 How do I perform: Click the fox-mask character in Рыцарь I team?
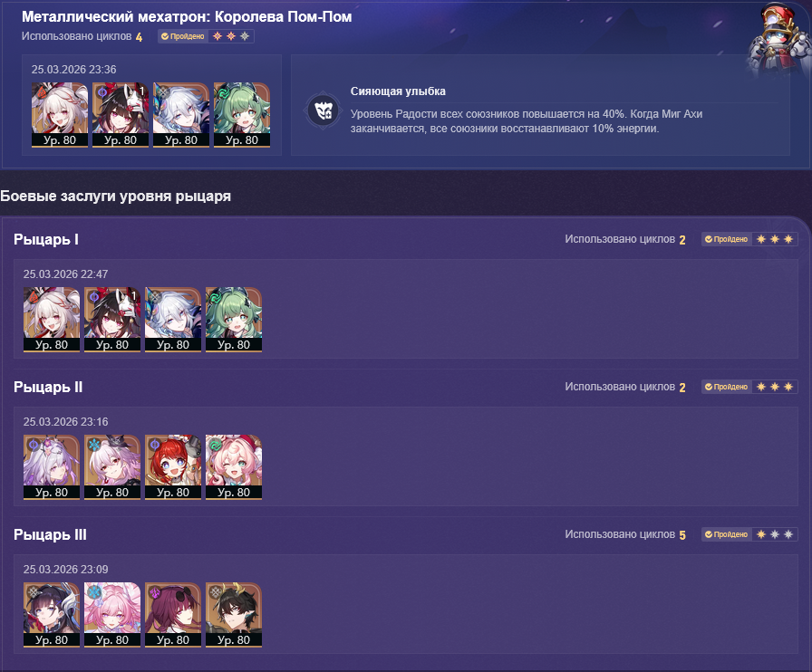112,320
